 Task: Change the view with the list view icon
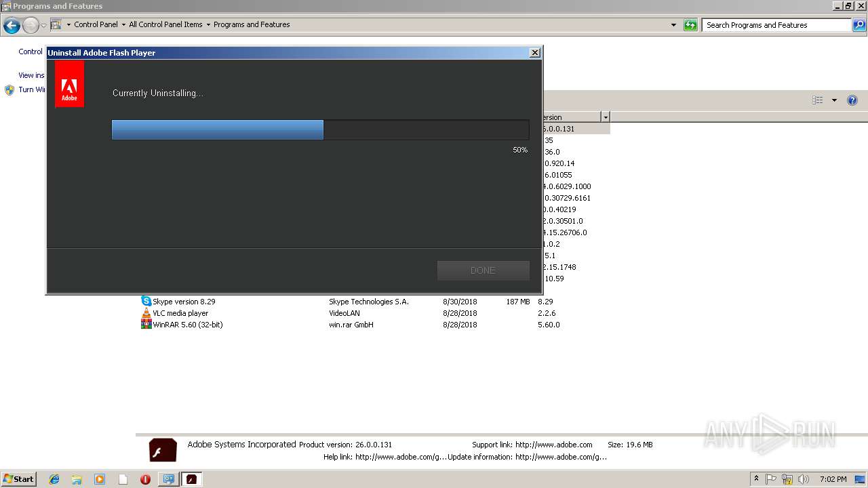[818, 100]
